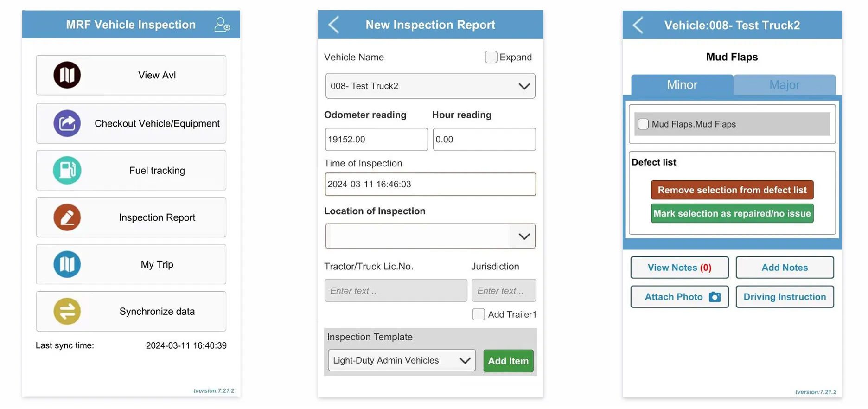Click the Inspection Report pencil icon
Viewport: 868px width, 409px height.
point(67,217)
